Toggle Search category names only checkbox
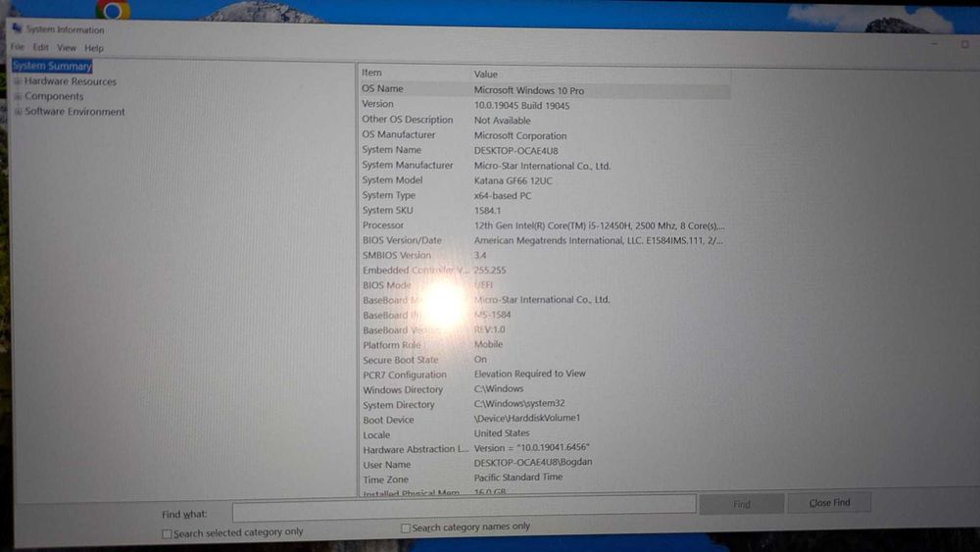 [x=405, y=528]
